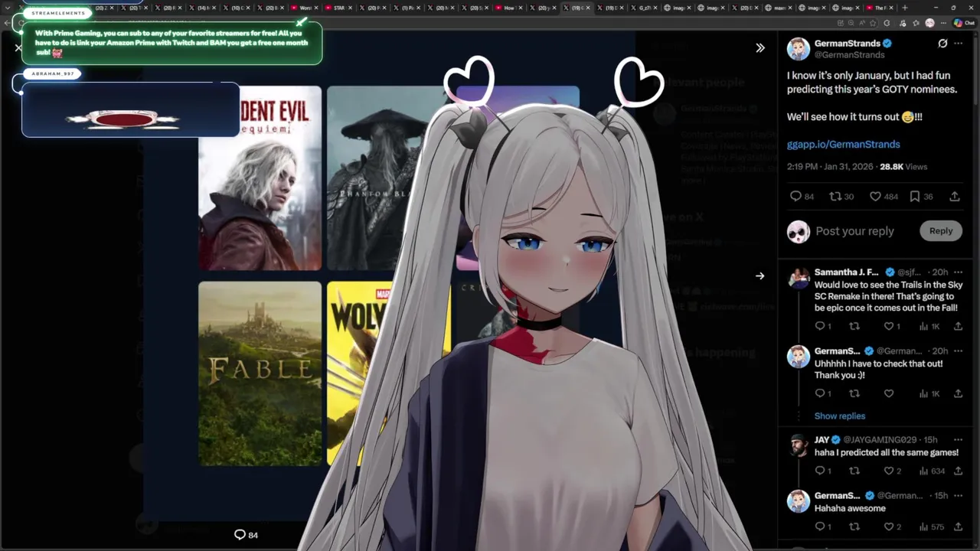Switch to the 'G_zh' browser tab

click(x=645, y=8)
